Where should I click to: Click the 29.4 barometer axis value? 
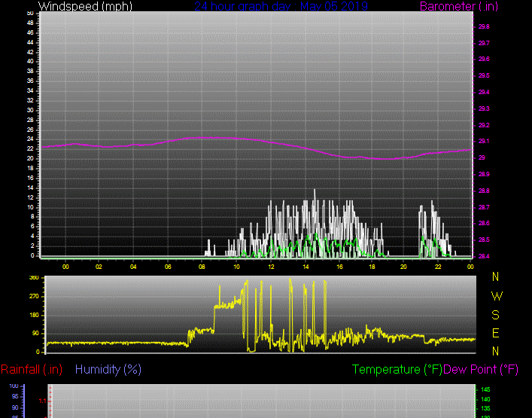[484, 92]
